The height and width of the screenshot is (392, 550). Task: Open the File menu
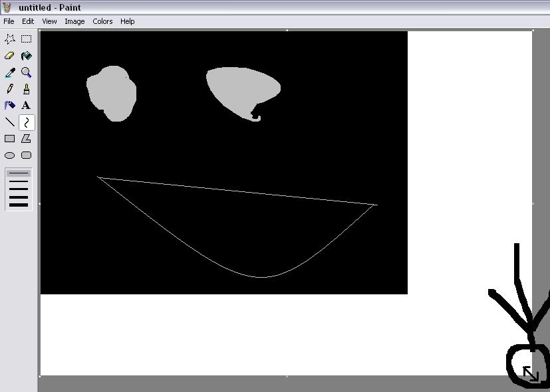(x=9, y=21)
